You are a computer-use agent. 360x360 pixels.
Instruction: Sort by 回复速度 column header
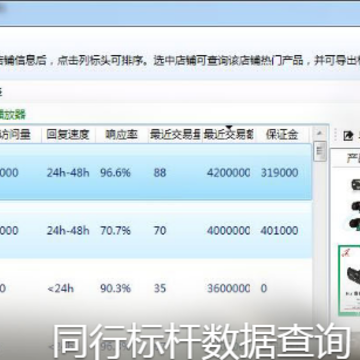pos(68,134)
